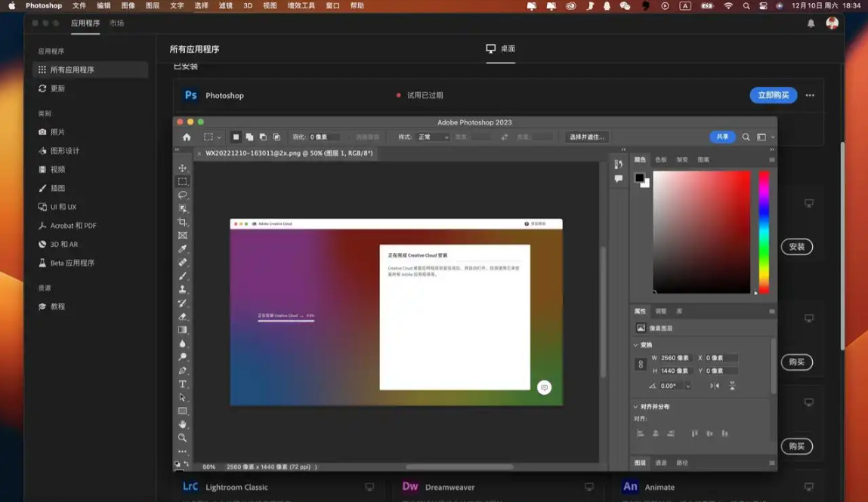868x502 pixels.
Task: Collapse the 变换 (Transform) section
Action: point(635,345)
